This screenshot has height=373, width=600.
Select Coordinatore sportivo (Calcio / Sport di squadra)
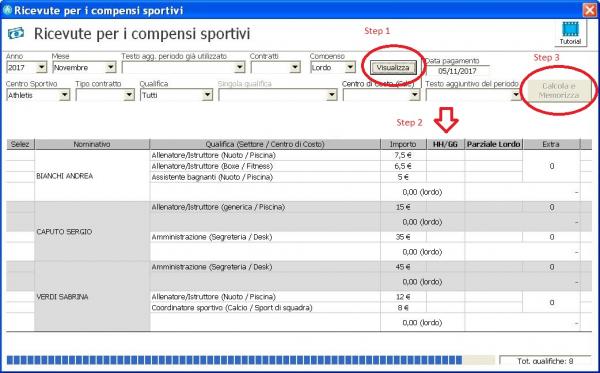[x=265, y=308]
